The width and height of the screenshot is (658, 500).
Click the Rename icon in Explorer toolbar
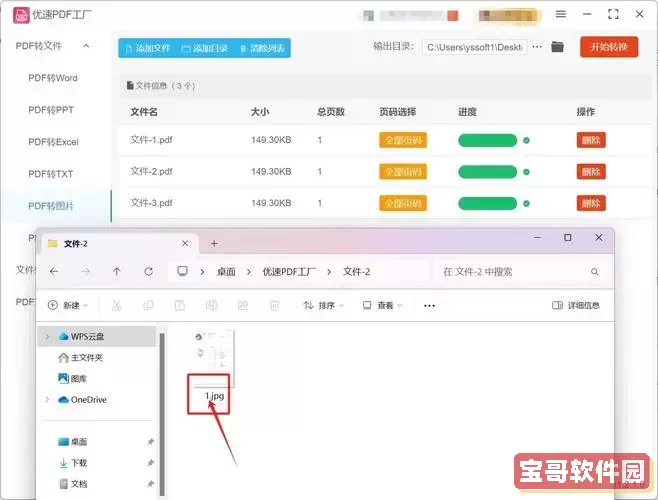click(211, 305)
